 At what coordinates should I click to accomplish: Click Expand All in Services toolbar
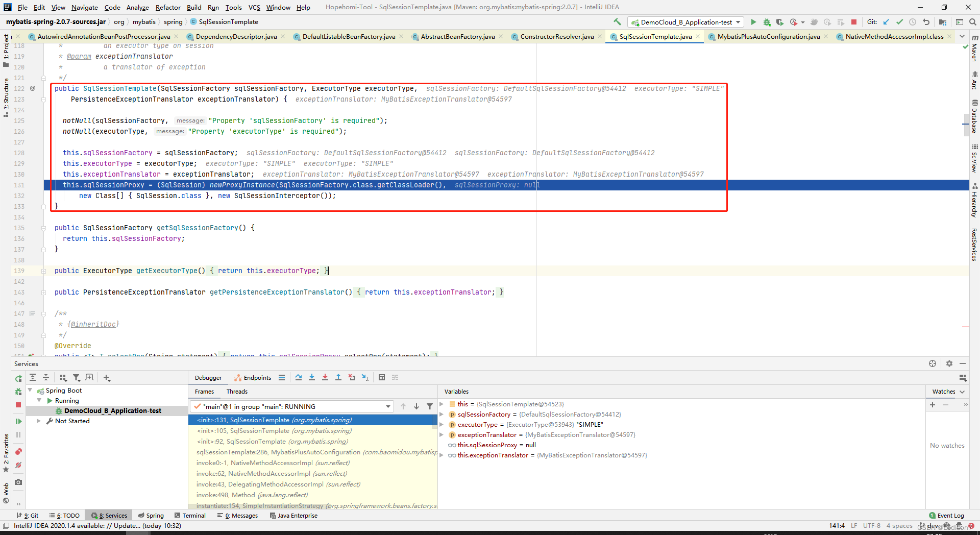click(33, 377)
